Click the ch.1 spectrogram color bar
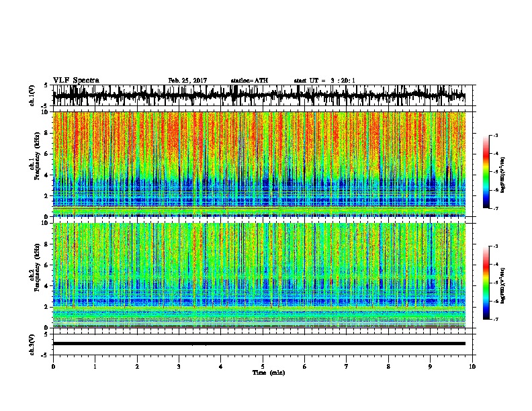The width and height of the screenshot is (532, 411). pos(486,172)
